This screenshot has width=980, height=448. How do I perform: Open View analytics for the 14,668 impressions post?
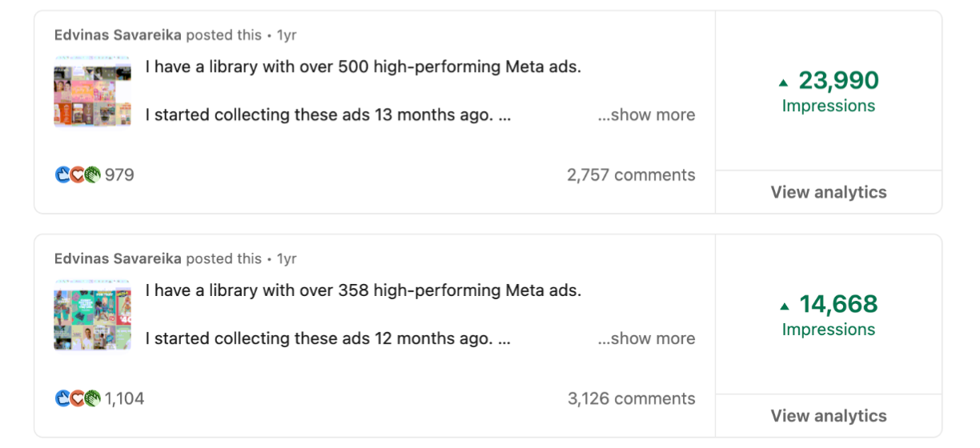828,416
